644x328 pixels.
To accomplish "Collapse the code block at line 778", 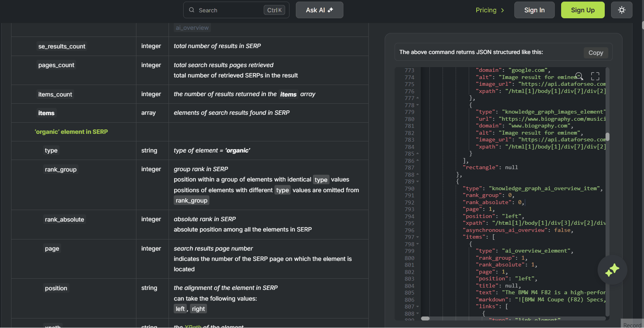I will [x=418, y=105].
